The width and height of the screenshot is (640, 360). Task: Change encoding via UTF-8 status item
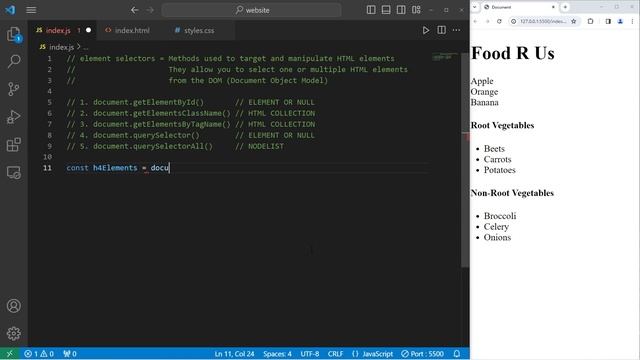[310, 353]
